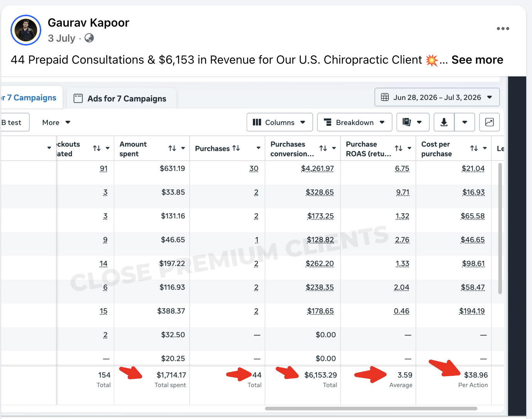Click the $1,714.17 total spent value

point(171,375)
